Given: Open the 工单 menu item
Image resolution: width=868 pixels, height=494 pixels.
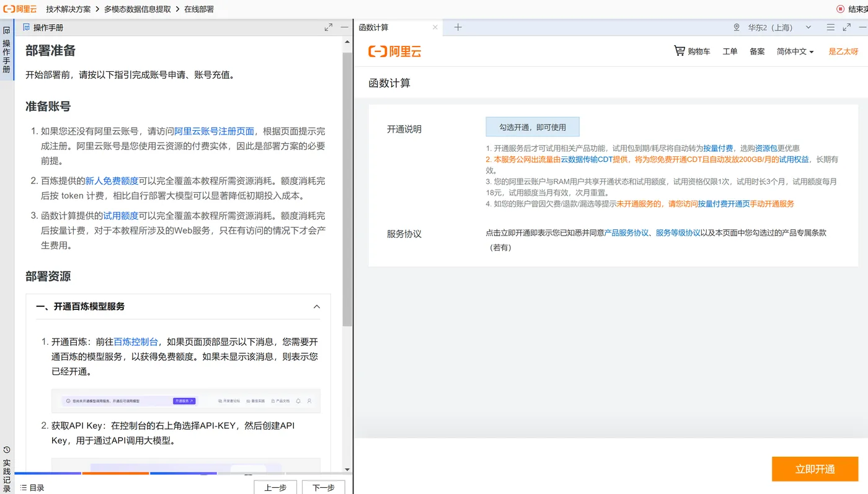Looking at the screenshot, I should [x=730, y=51].
